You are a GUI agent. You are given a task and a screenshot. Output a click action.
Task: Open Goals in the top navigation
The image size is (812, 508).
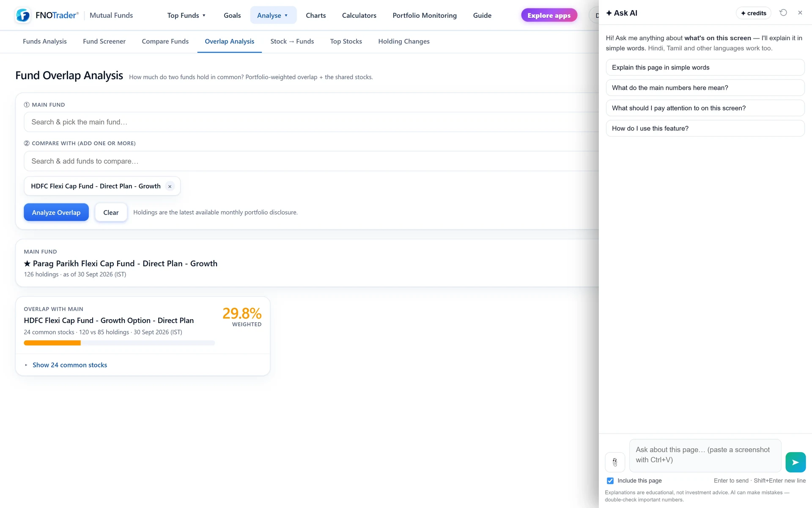232,15
